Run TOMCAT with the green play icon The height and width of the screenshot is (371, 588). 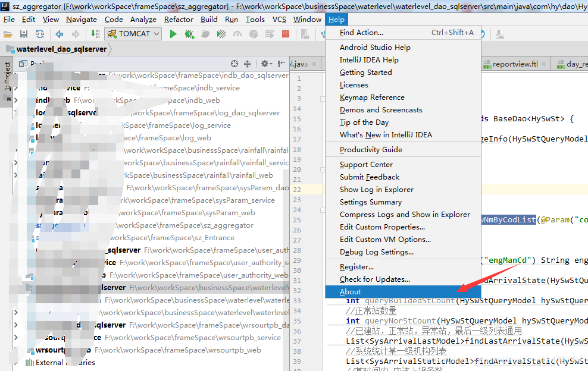173,34
